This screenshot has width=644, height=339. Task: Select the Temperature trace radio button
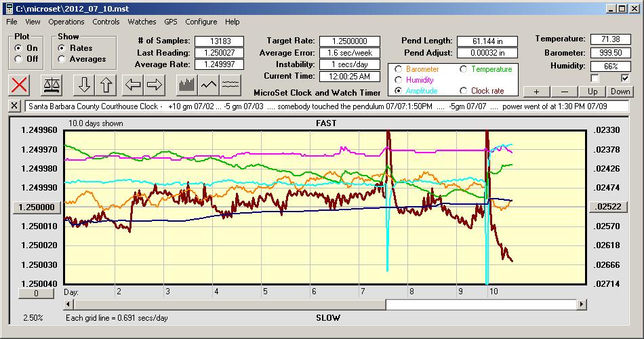(463, 69)
